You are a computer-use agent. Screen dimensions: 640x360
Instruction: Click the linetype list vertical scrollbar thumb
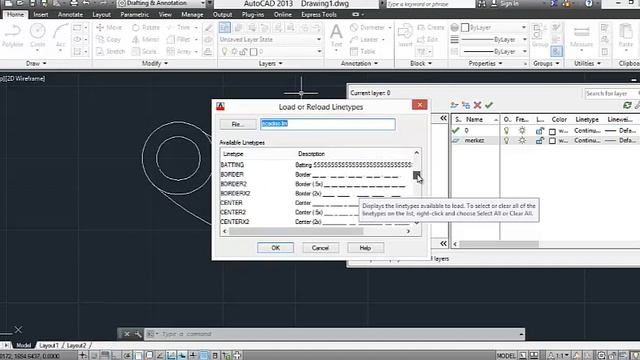pyautogui.click(x=416, y=176)
